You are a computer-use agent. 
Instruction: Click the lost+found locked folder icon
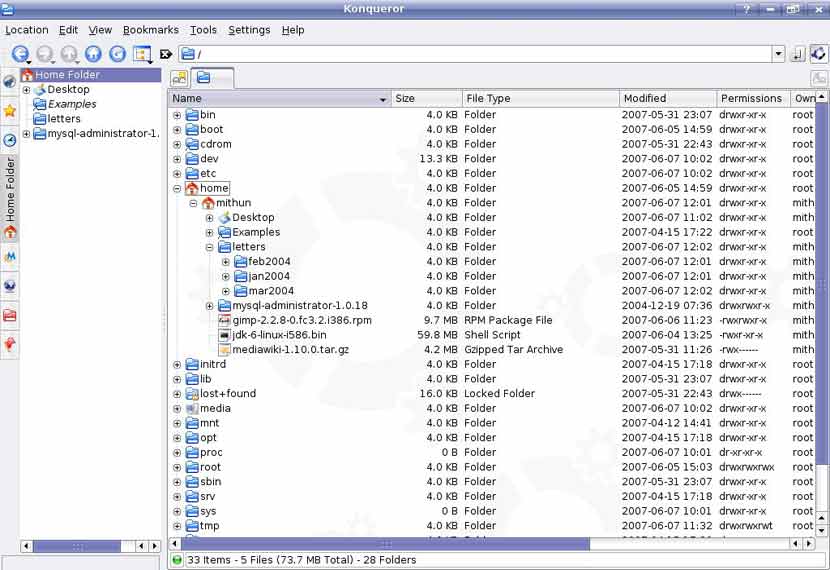coord(192,394)
